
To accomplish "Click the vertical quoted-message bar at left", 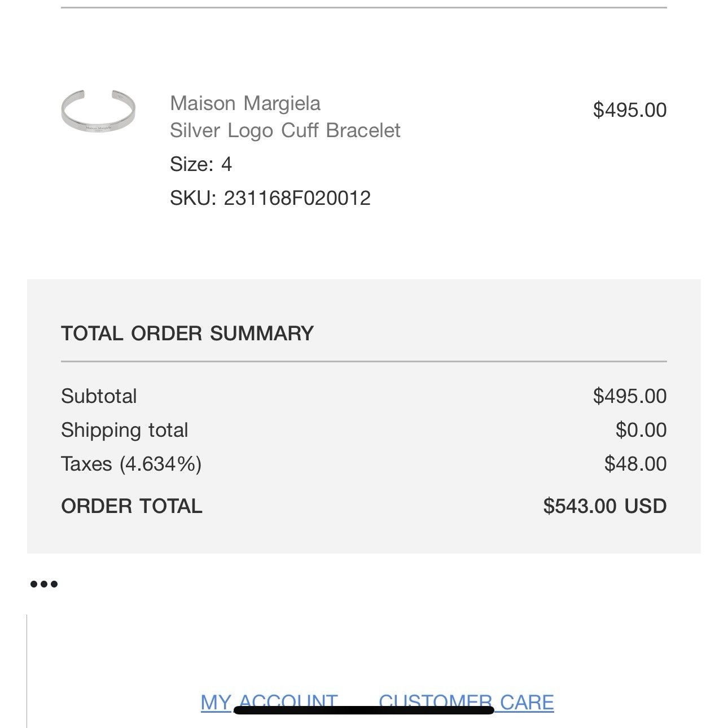I will point(27,671).
